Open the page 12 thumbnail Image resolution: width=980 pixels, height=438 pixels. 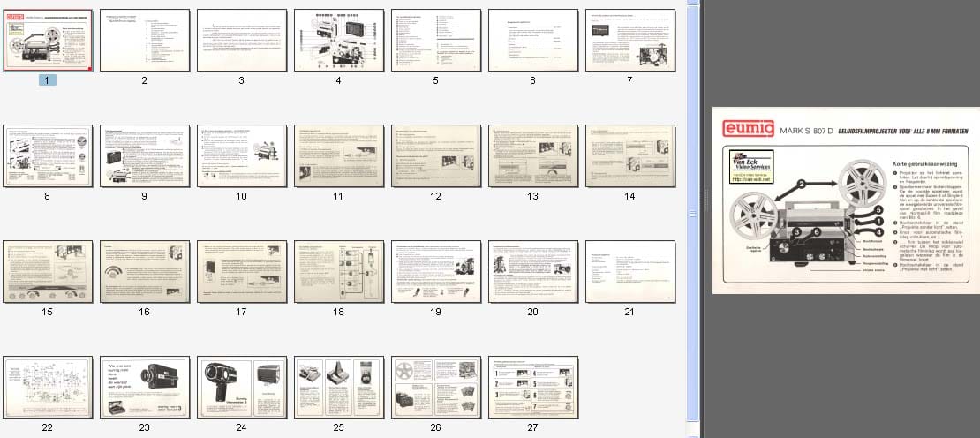click(x=435, y=155)
